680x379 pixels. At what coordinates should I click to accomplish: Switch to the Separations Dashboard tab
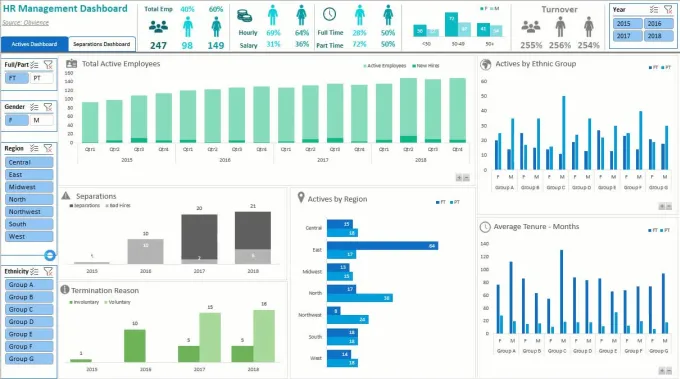tap(101, 44)
